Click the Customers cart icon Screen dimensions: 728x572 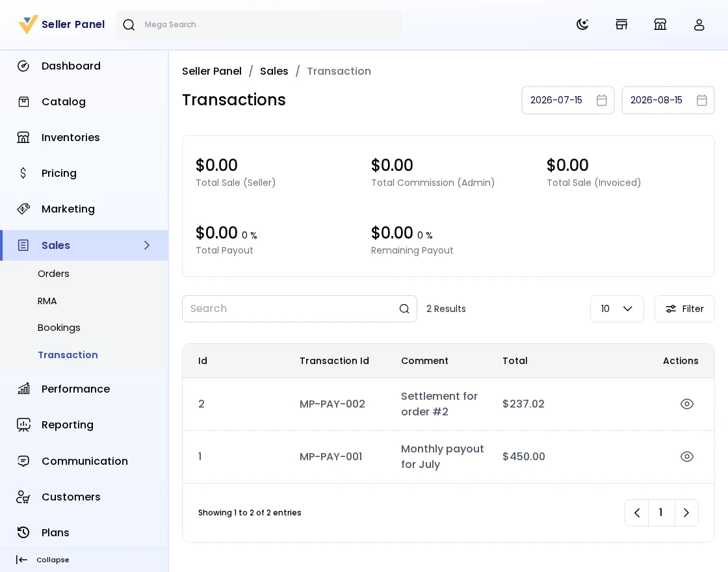point(23,497)
